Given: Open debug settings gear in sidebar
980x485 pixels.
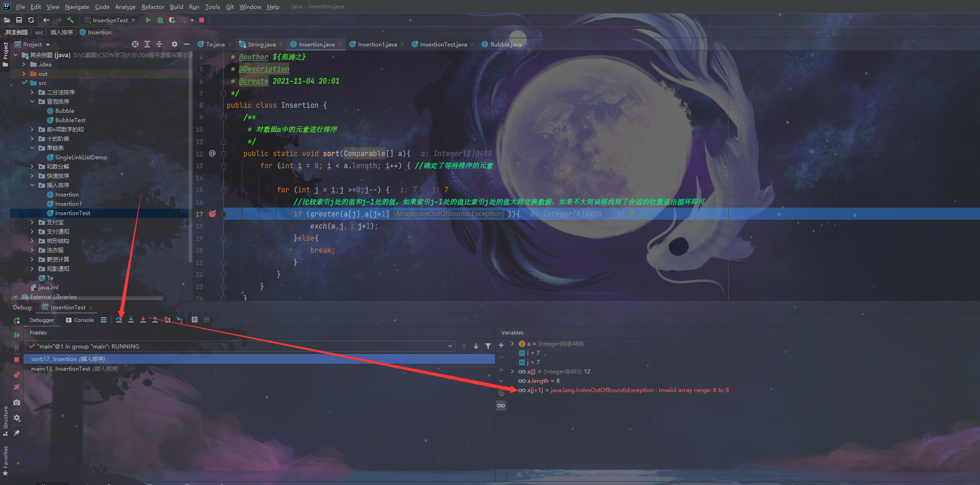Looking at the screenshot, I should click(17, 418).
